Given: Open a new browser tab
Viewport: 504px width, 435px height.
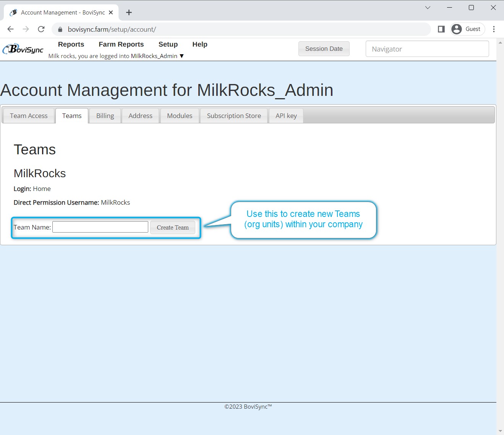Looking at the screenshot, I should click(x=129, y=13).
